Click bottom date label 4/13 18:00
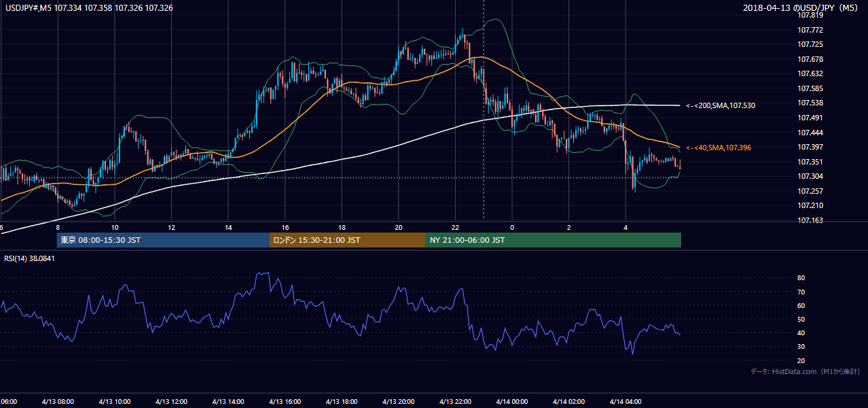Viewport: 868px width, 408px height. 342,401
